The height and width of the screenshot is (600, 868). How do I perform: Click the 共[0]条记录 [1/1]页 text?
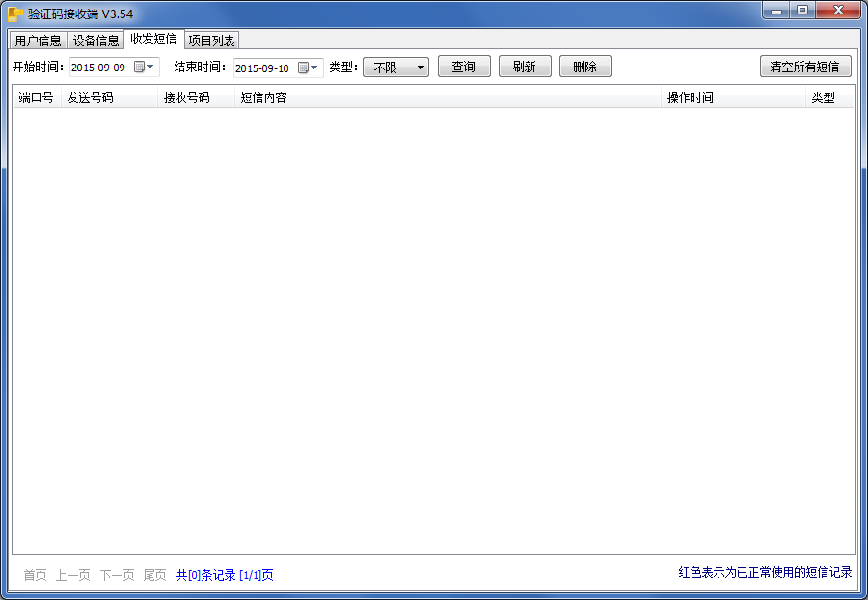(225, 575)
